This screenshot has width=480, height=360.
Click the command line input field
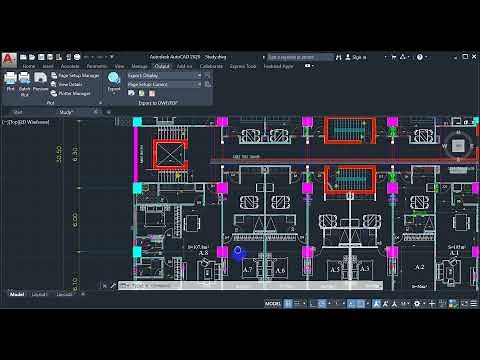(250, 286)
